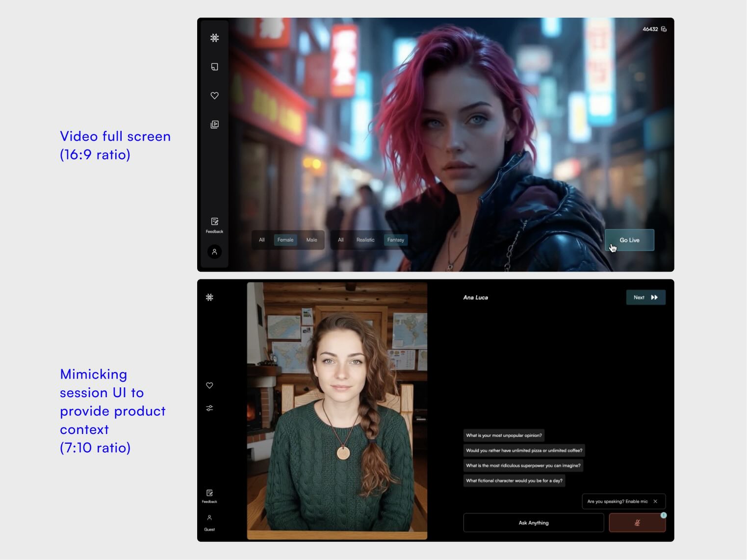
Task: Open the video library icon in the upper sidebar
Action: pyautogui.click(x=214, y=125)
